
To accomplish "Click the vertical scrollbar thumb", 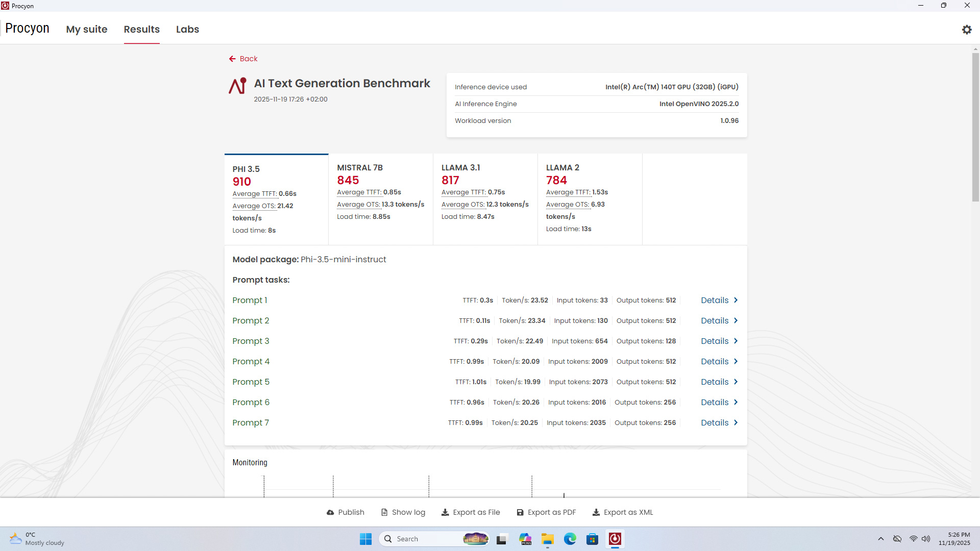I will pos(975,128).
